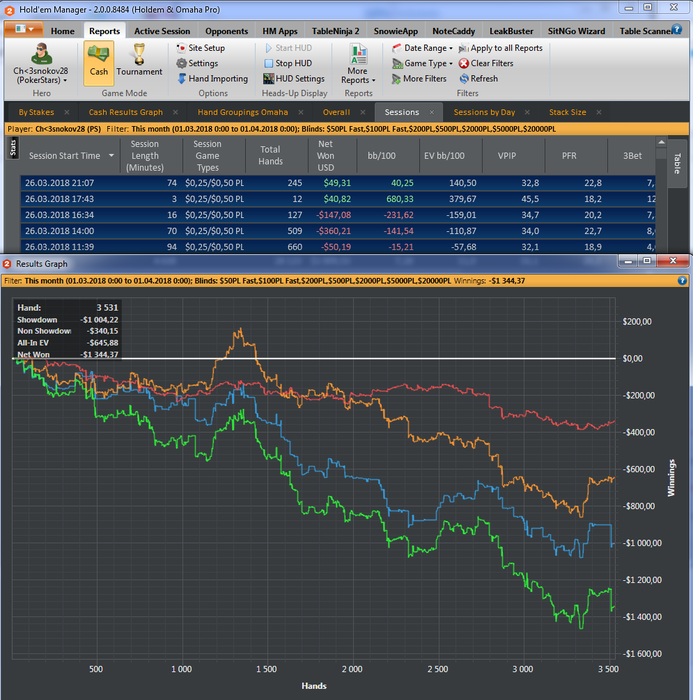Refresh the report
The image size is (693, 700).
[479, 79]
